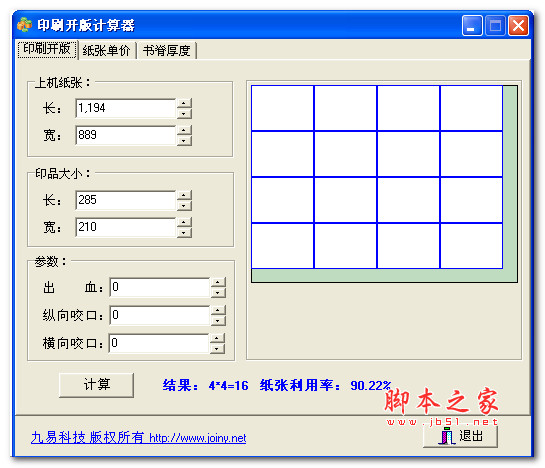
Task: Decrease 出血 value with down arrow
Action: coord(218,293)
